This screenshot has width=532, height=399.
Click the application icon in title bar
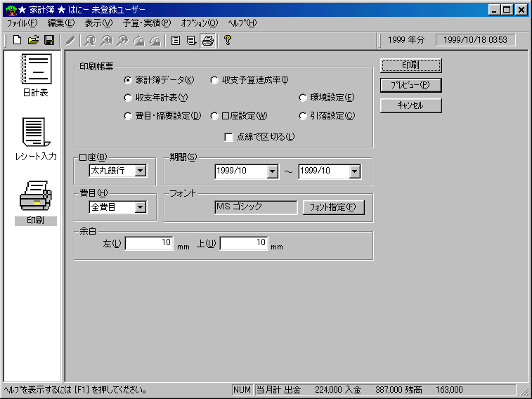coord(11,10)
